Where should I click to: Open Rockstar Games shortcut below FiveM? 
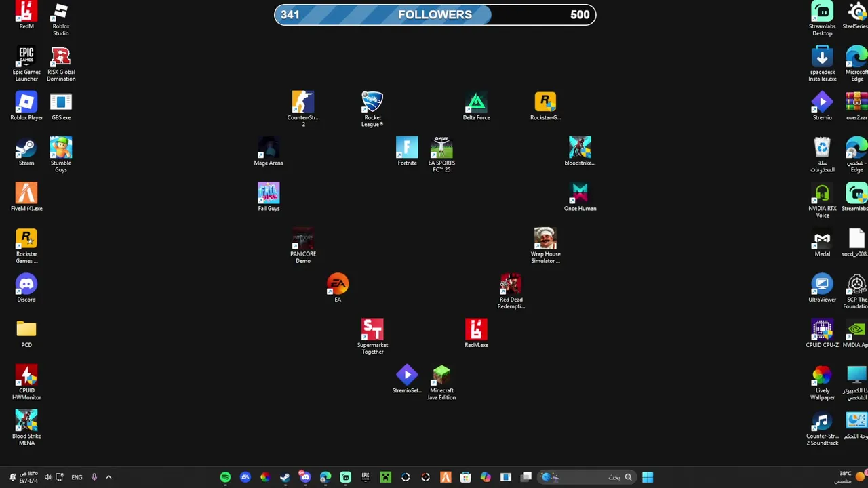point(26,246)
